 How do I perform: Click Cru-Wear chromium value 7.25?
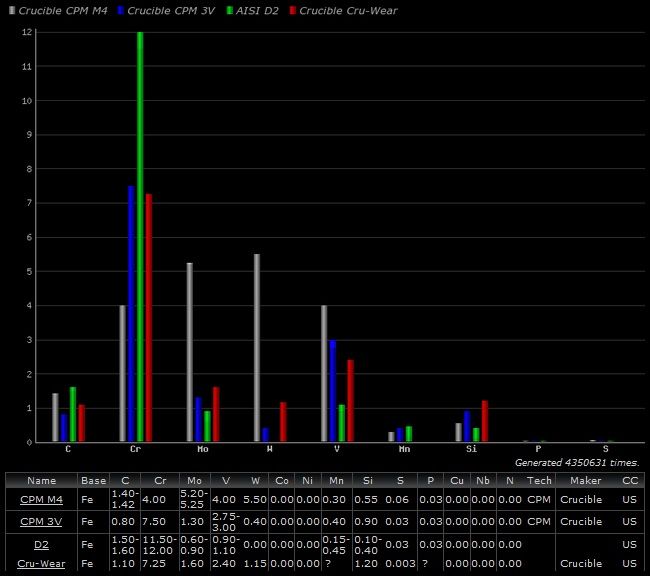pyautogui.click(x=154, y=563)
